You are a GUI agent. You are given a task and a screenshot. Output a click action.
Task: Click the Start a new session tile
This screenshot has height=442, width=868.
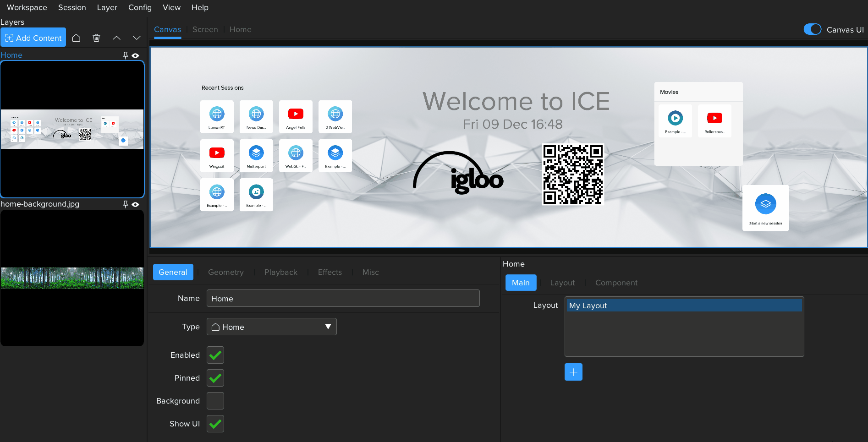click(x=765, y=208)
